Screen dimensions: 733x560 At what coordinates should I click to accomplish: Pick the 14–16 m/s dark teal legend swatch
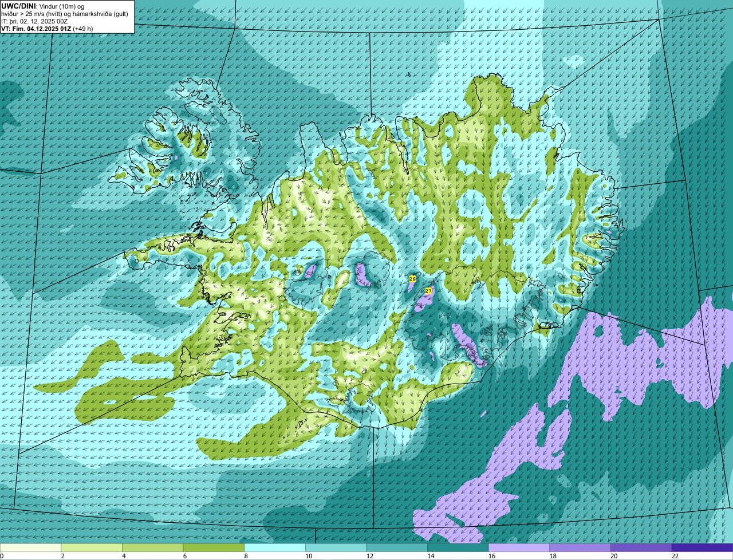click(x=458, y=547)
